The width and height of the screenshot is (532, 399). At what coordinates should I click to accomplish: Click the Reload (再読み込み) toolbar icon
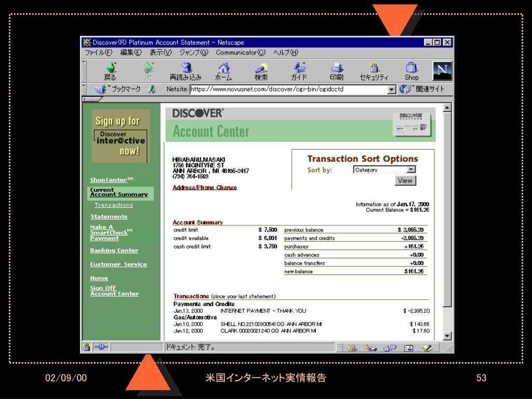(x=185, y=71)
